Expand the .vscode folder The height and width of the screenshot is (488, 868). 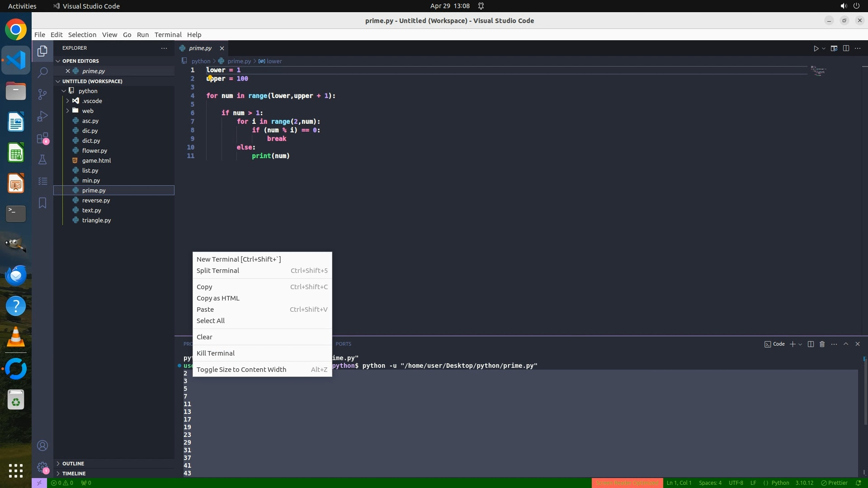[x=92, y=101]
